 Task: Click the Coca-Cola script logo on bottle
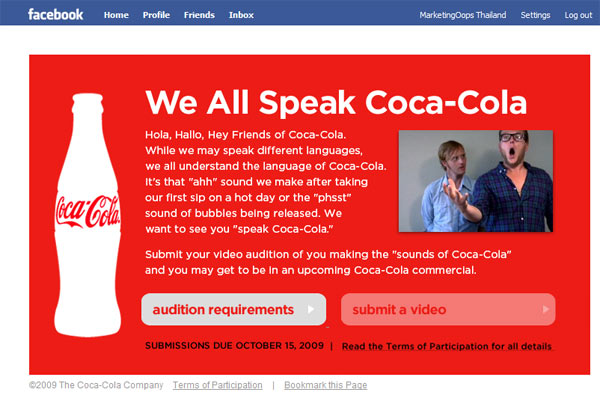pyautogui.click(x=88, y=211)
